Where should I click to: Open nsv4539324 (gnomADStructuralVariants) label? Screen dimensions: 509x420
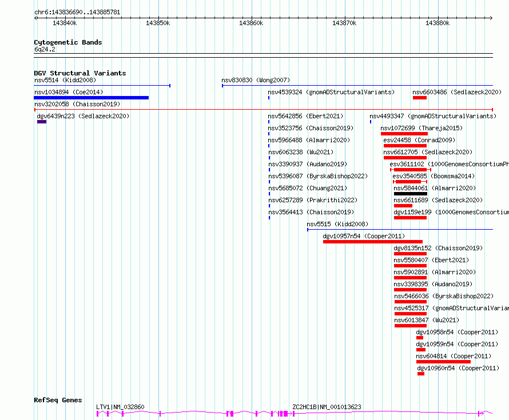pyautogui.click(x=331, y=92)
